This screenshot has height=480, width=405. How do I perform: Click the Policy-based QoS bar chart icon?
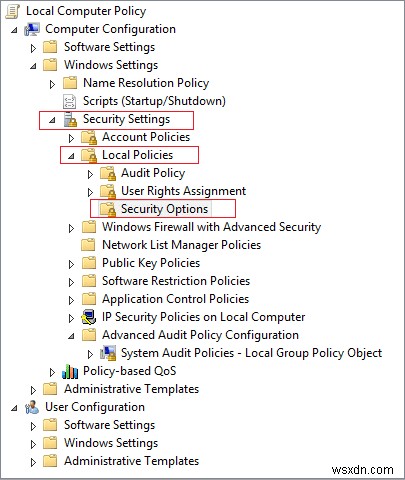(x=70, y=371)
